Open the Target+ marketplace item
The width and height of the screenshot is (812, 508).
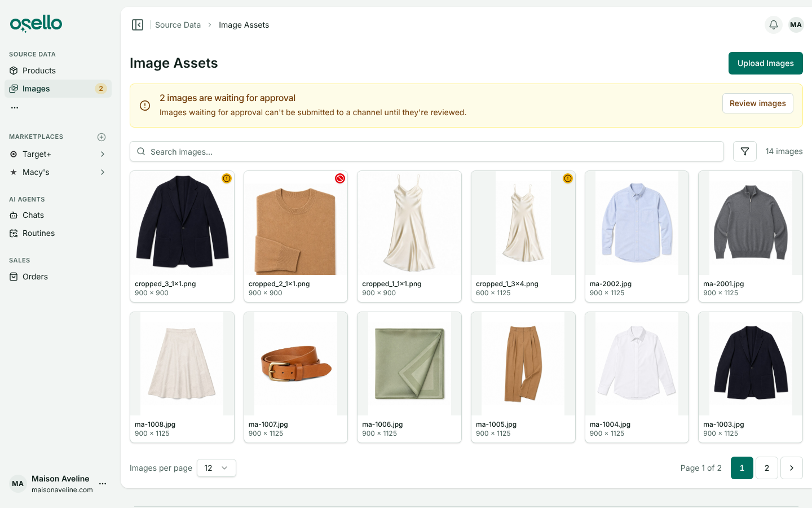pos(58,154)
